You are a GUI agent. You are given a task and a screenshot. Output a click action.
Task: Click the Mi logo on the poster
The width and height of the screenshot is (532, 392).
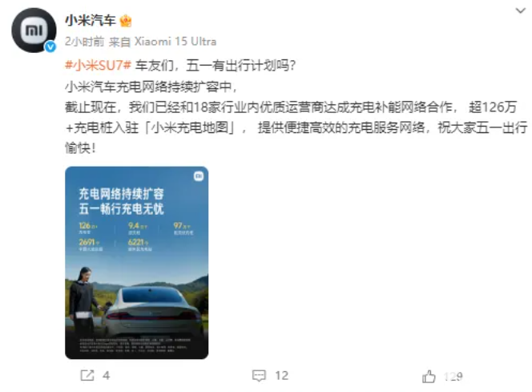tap(199, 176)
